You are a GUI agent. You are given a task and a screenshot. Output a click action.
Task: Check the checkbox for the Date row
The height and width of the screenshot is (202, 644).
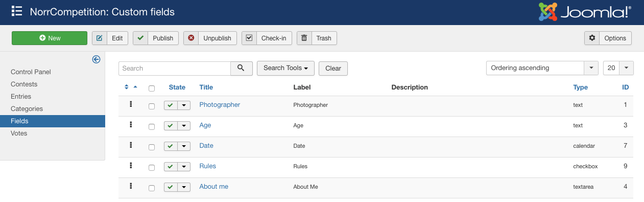pyautogui.click(x=152, y=147)
